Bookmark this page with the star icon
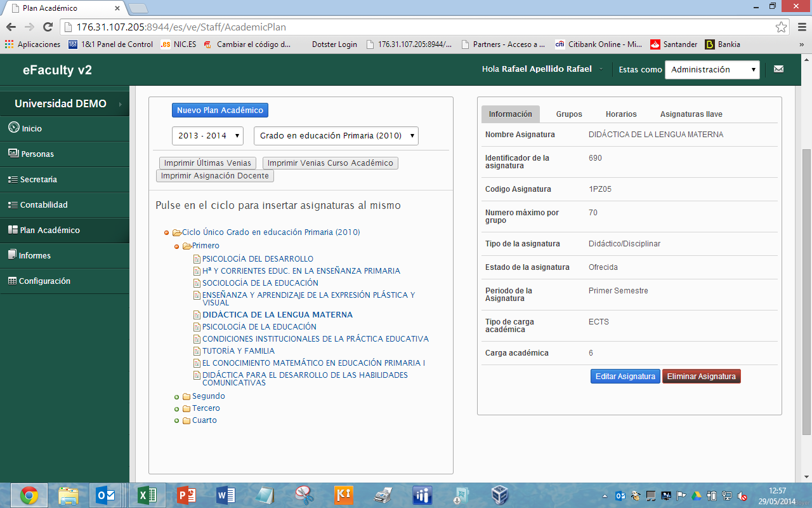 coord(781,27)
